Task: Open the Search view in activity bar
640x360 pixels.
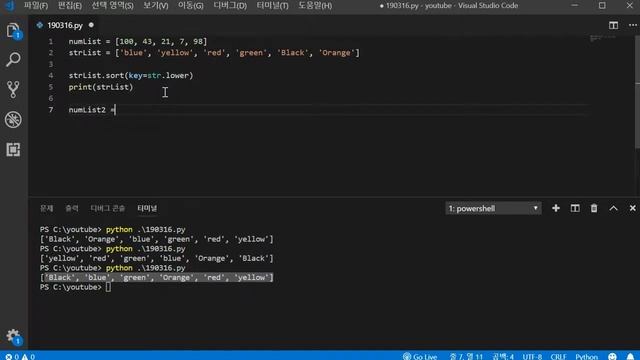Action: (x=13, y=60)
